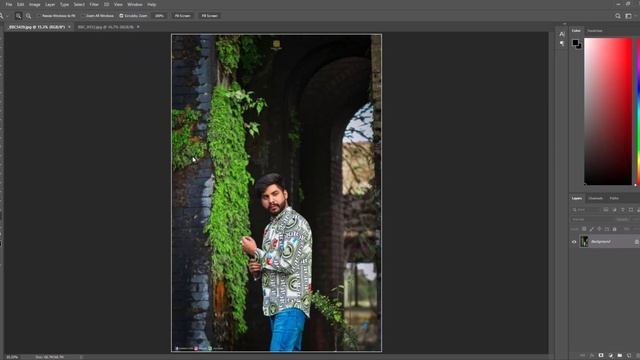Close the active first document tab
Screen dimensions: 640x360
click(x=69, y=27)
